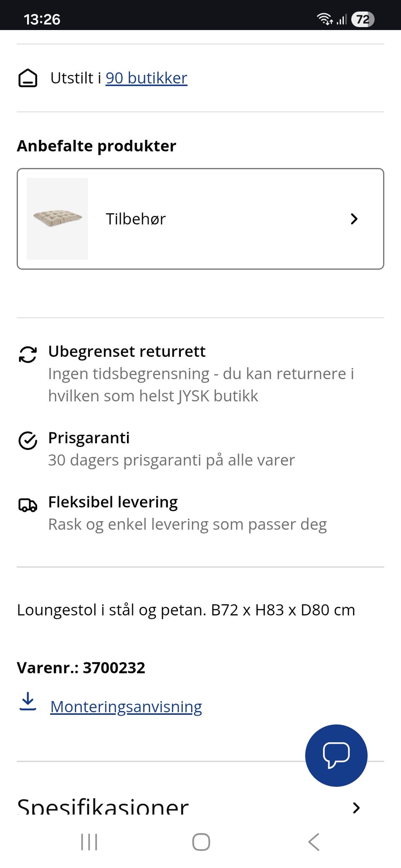Tap the checkmark circle Prisgaranti icon
This screenshot has width=401, height=868.
coord(28,441)
